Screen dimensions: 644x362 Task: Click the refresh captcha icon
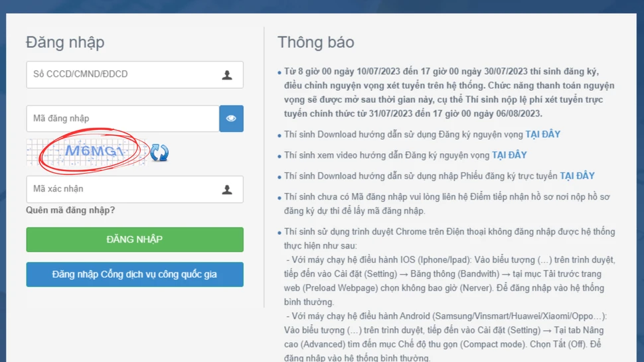pyautogui.click(x=159, y=152)
